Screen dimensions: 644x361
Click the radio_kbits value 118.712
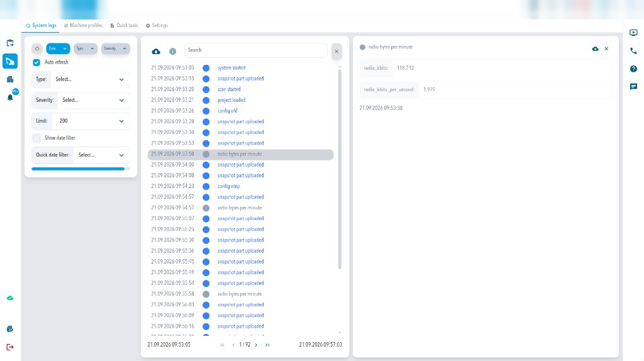[x=406, y=68]
